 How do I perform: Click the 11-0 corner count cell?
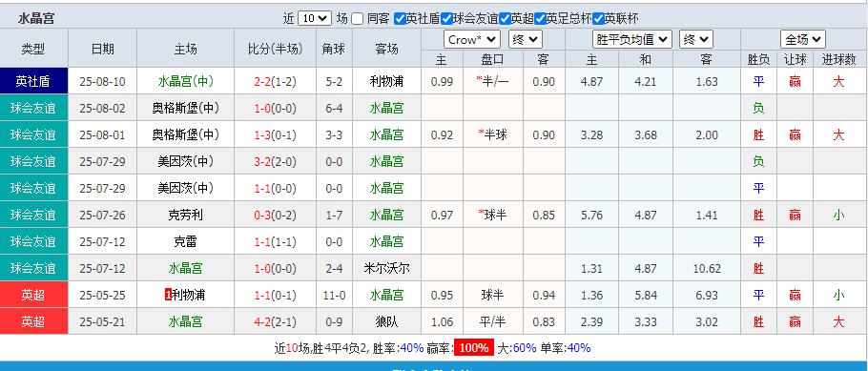coord(334,295)
